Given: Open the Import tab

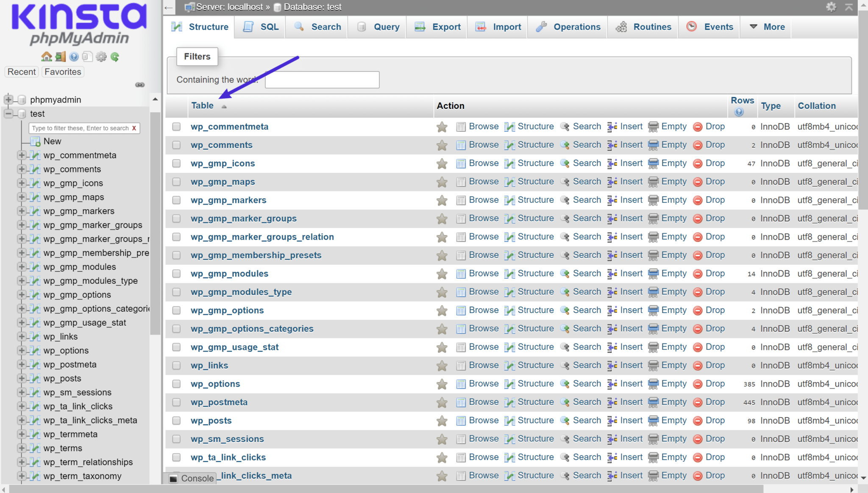Looking at the screenshot, I should pyautogui.click(x=506, y=27).
